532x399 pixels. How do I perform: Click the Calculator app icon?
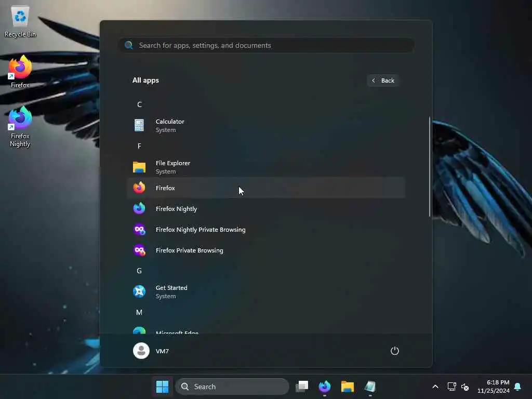point(139,125)
